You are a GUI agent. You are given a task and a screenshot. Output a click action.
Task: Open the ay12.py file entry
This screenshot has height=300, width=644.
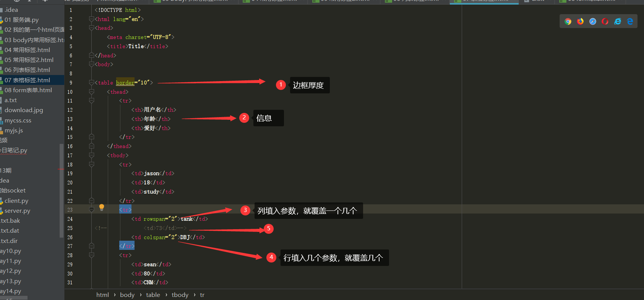11,271
